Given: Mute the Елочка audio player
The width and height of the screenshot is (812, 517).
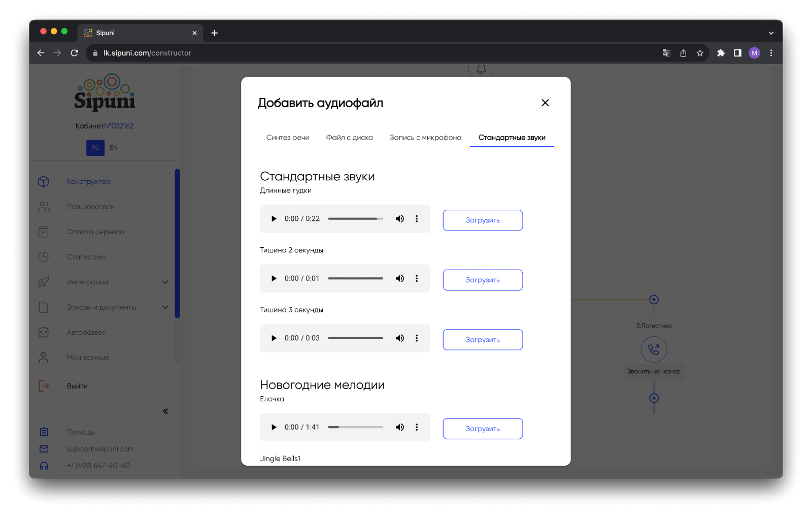Looking at the screenshot, I should point(400,427).
